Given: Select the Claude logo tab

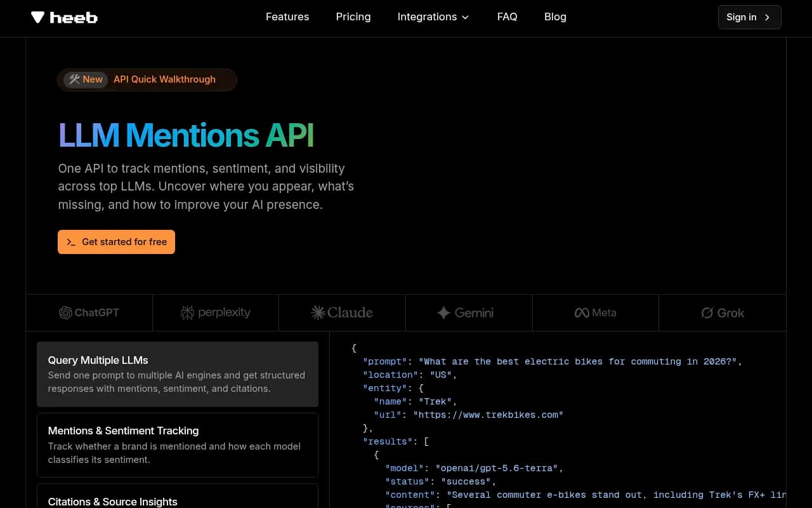Looking at the screenshot, I should pos(342,312).
